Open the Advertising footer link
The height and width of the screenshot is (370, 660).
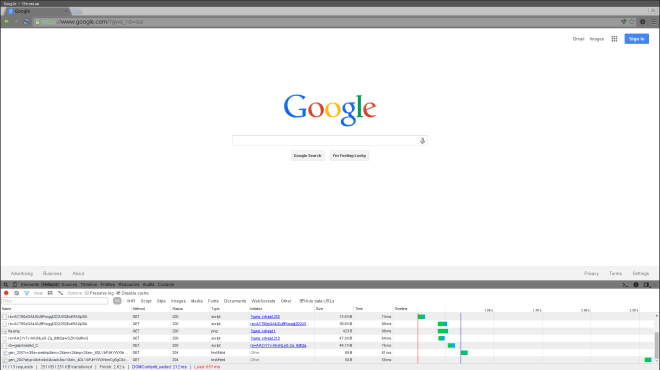pyautogui.click(x=22, y=274)
